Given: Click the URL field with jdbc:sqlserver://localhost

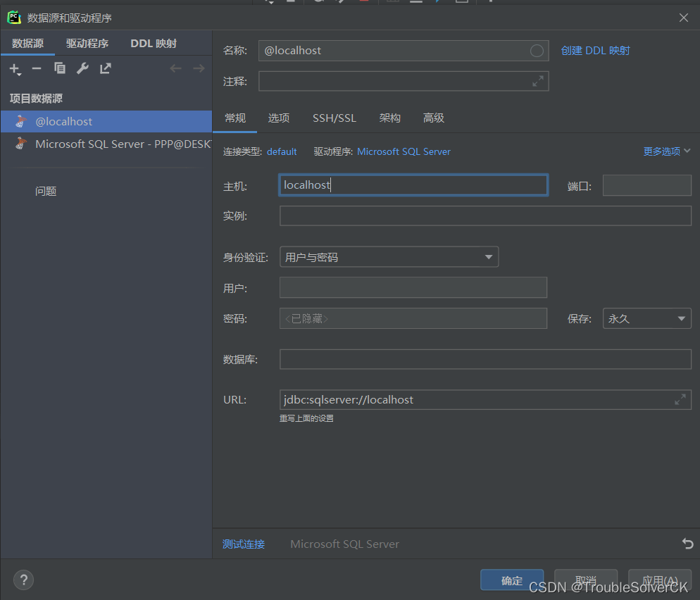Looking at the screenshot, I should click(x=485, y=399).
